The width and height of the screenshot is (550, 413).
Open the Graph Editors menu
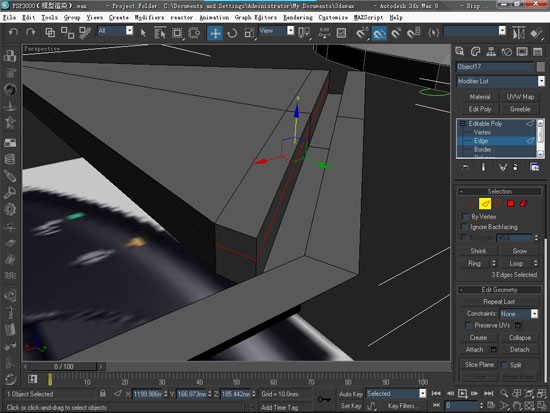[256, 17]
